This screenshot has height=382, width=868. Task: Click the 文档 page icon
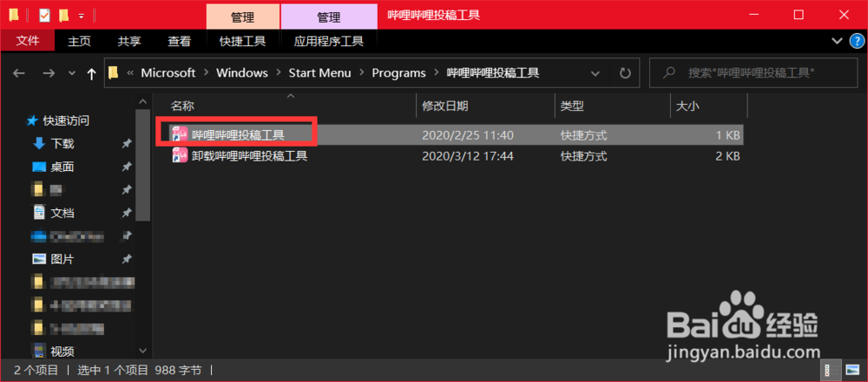[39, 213]
